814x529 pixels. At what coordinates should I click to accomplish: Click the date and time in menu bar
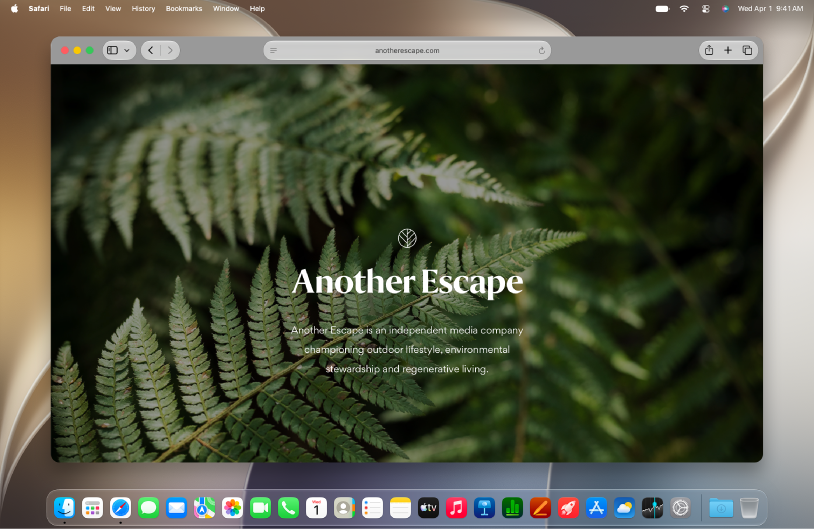[770, 8]
